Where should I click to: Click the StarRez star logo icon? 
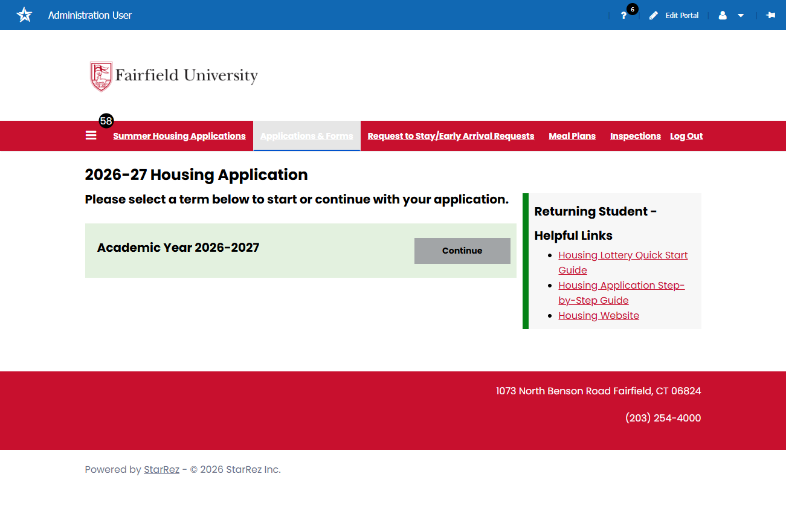click(24, 15)
